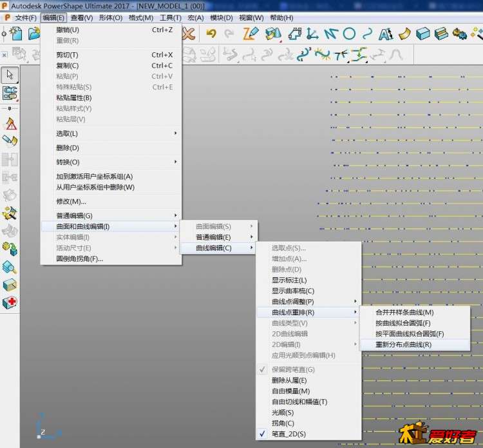Click the hammer tool icon in sidebar
Screen dimensions: 483x448
click(10, 213)
